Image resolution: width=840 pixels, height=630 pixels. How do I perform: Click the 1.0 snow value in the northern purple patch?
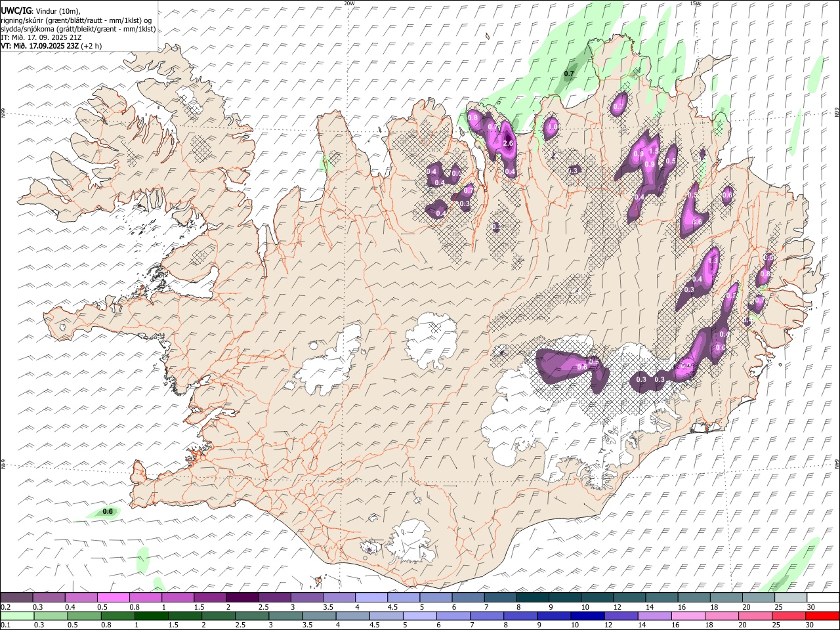coord(553,127)
